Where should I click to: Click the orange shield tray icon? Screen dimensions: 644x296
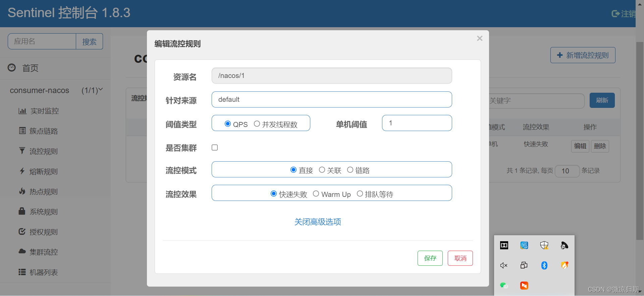565,265
